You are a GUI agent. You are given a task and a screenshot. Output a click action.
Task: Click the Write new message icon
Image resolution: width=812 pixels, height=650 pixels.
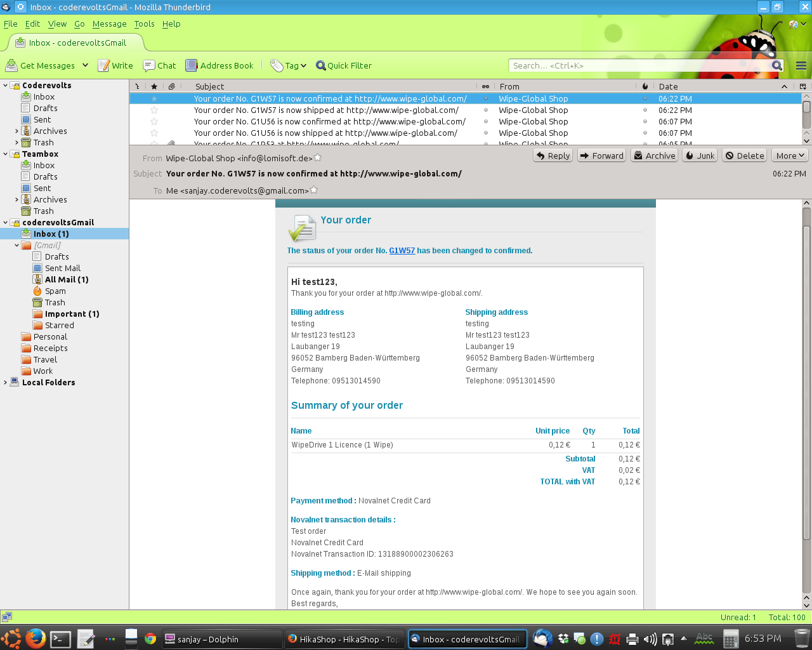pyautogui.click(x=104, y=65)
